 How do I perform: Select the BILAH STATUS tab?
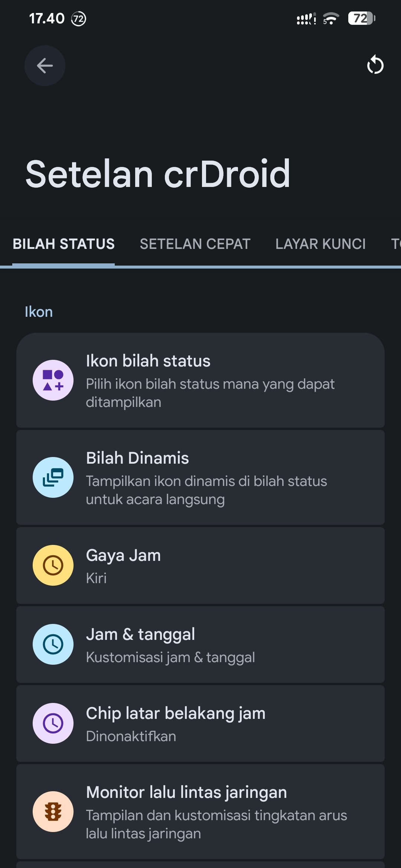63,244
